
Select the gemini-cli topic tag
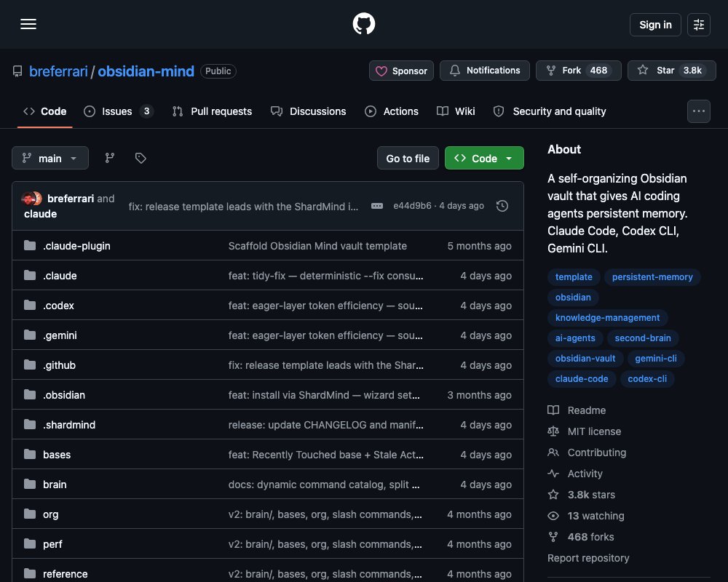point(656,359)
